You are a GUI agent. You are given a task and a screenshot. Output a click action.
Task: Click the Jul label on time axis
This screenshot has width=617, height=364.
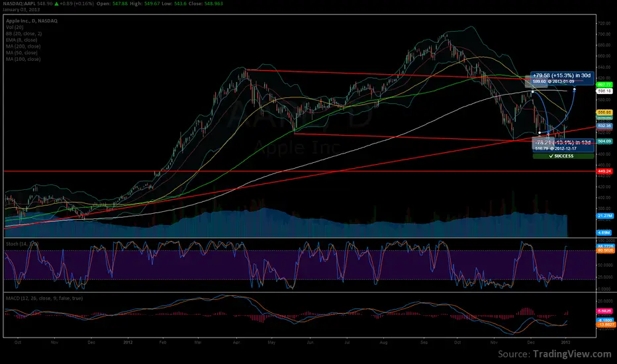tap(347, 342)
